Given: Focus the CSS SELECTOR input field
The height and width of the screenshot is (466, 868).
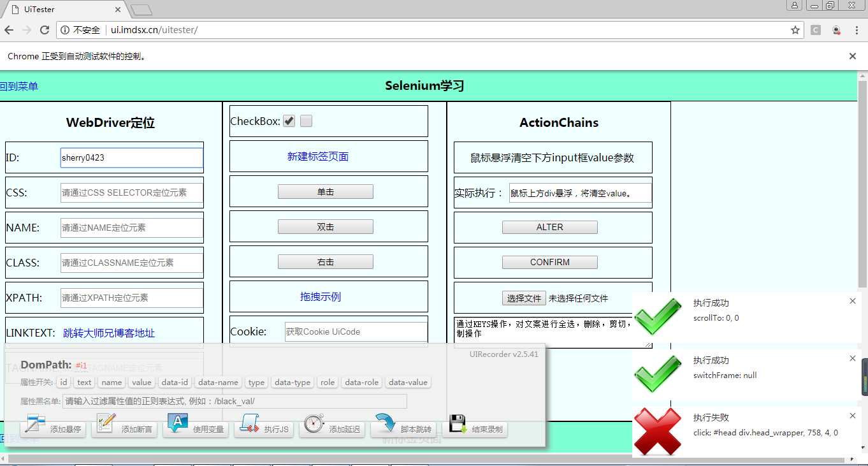Looking at the screenshot, I should (x=132, y=193).
